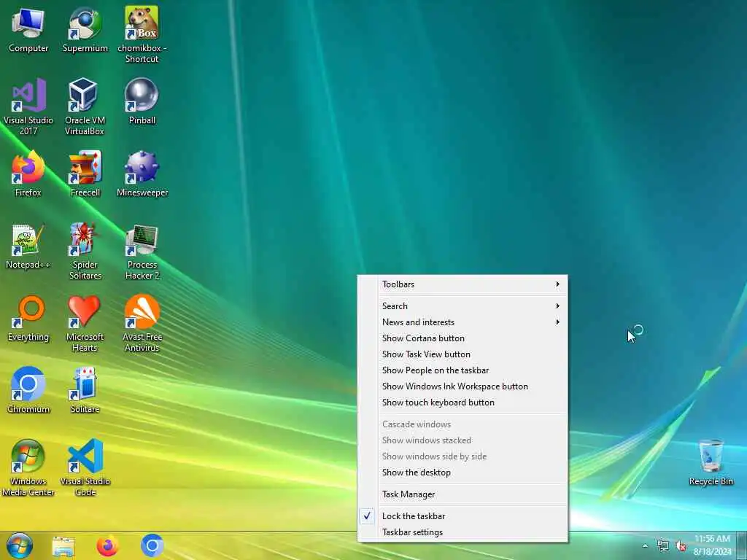Toggle Show Windows Ink Workspace button
Viewport: 747px width, 560px height.
462,386
